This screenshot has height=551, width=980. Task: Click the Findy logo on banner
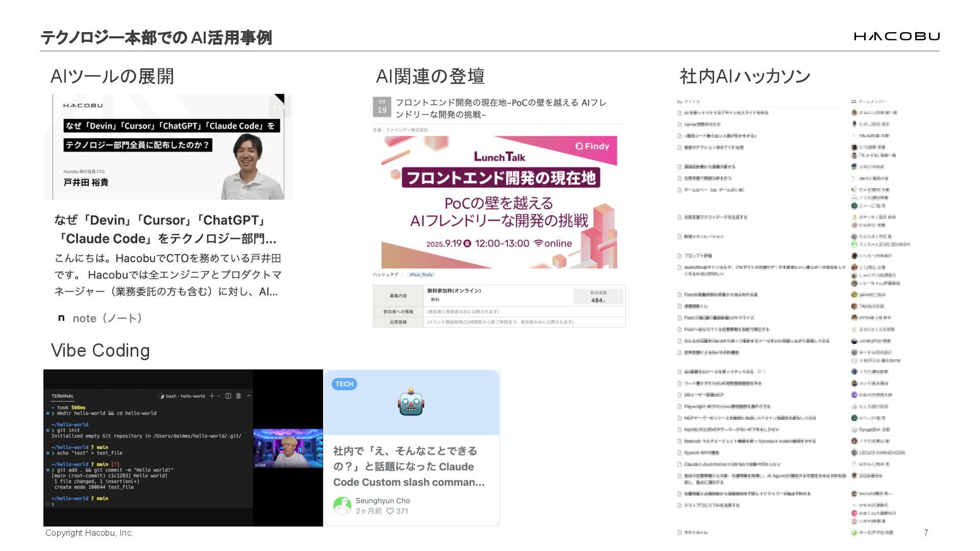[x=592, y=146]
